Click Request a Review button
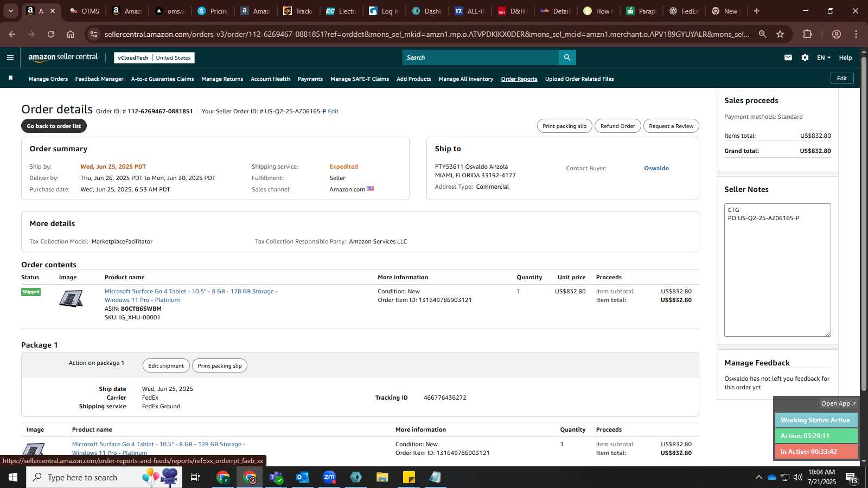Image resolution: width=868 pixels, height=488 pixels. coord(671,126)
